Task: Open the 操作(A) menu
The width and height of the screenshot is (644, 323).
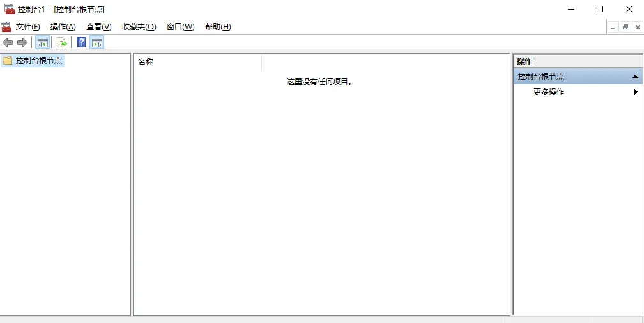Action: click(x=63, y=27)
